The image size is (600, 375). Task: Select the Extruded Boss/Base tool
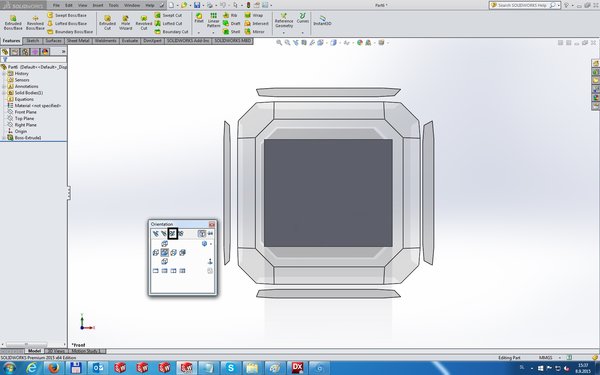(13, 23)
